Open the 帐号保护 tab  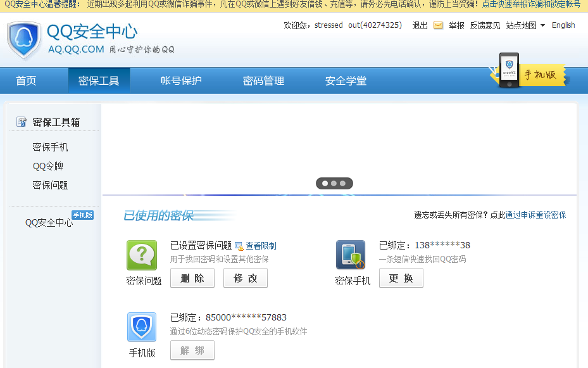coord(181,80)
